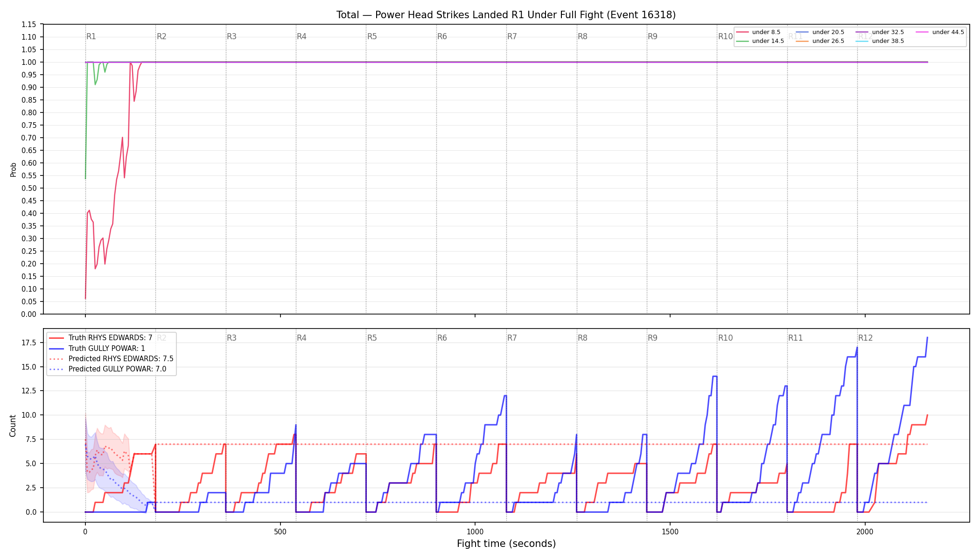Click the R3 round marker in Count chart
980x560 pixels.
tap(231, 338)
